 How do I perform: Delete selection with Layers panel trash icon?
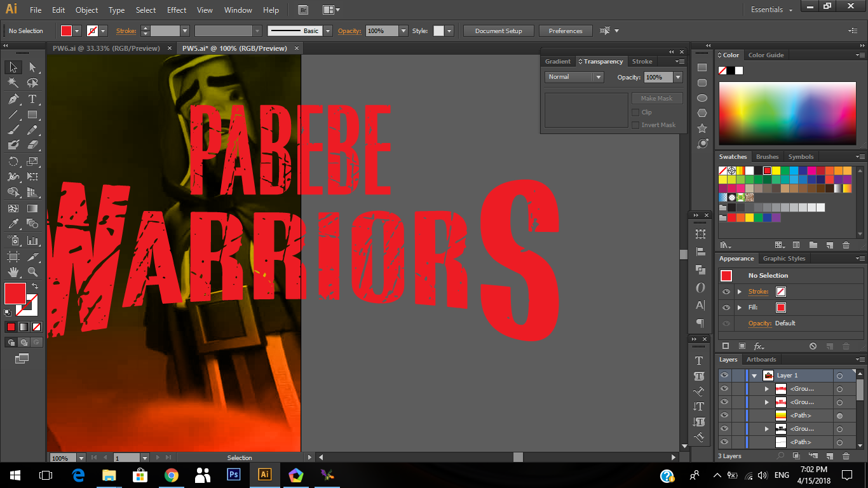coord(846,456)
